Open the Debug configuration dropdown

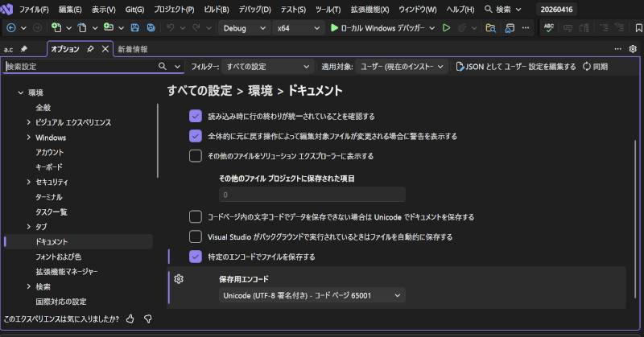point(245,28)
